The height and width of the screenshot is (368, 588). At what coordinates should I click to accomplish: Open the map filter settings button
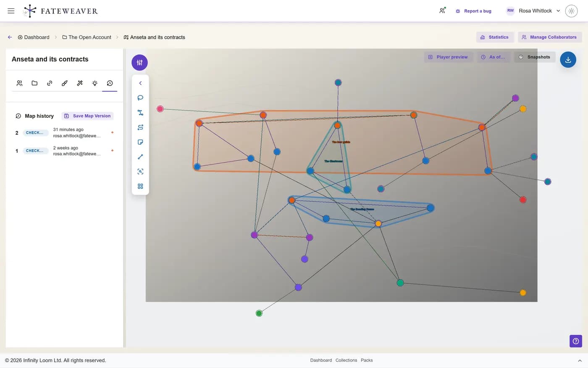point(139,63)
